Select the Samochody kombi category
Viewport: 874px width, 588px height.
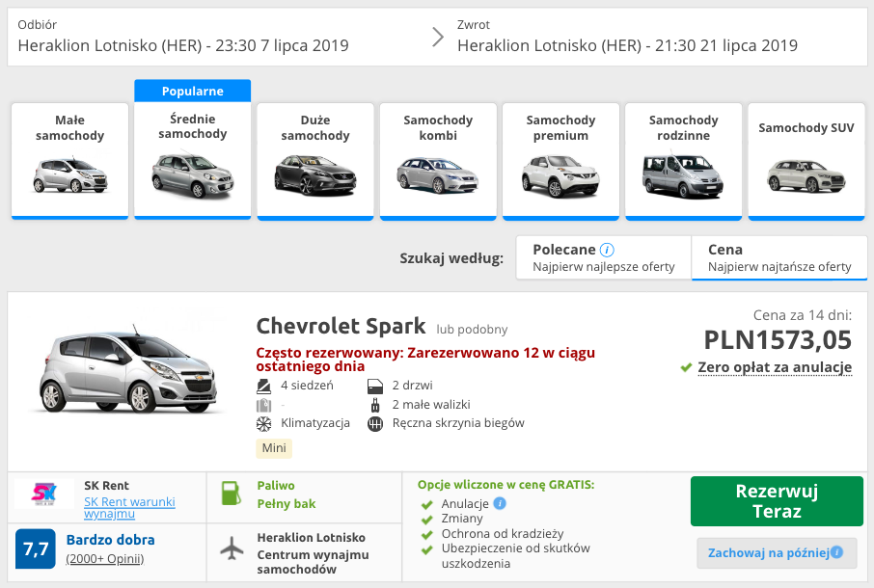coord(438,161)
